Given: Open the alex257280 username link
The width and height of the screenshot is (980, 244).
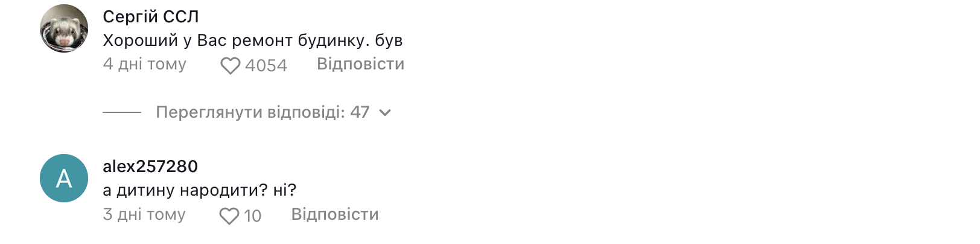Looking at the screenshot, I should tap(150, 166).
